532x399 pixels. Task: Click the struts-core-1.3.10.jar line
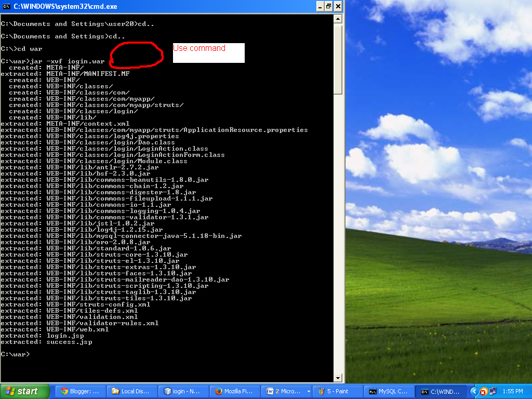(94, 255)
